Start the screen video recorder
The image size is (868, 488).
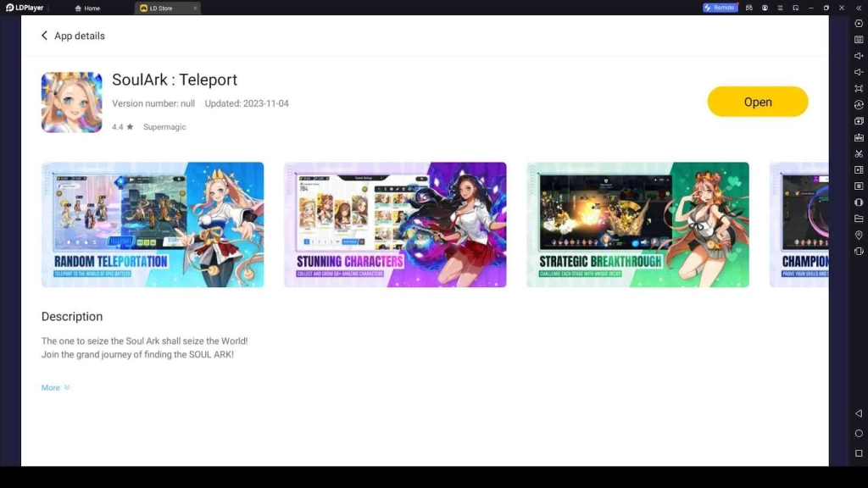859,169
